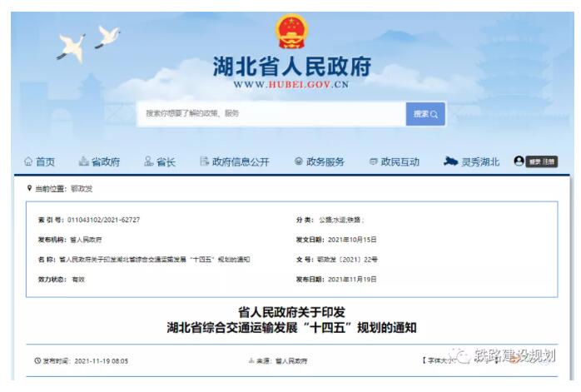Click the 来源 value 省人民政府 below the title
The width and height of the screenshot is (581, 392).
[x=291, y=361]
